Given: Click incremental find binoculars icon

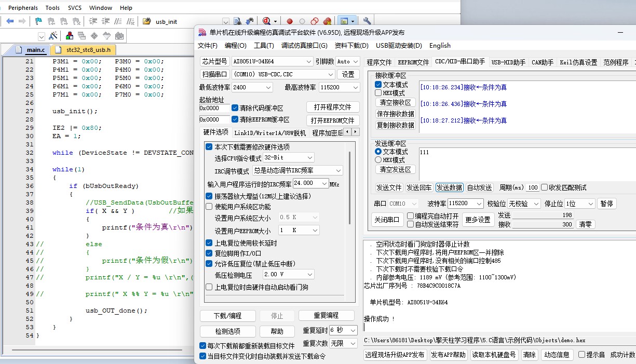Looking at the screenshot, I should coord(250,21).
